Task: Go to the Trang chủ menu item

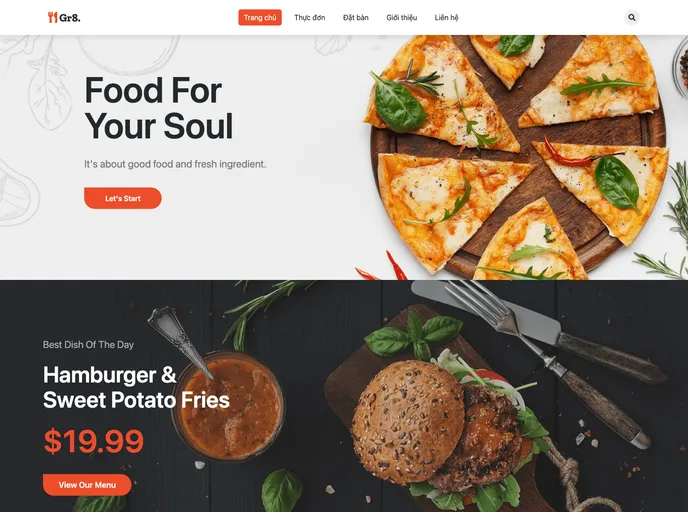Action: [260, 18]
